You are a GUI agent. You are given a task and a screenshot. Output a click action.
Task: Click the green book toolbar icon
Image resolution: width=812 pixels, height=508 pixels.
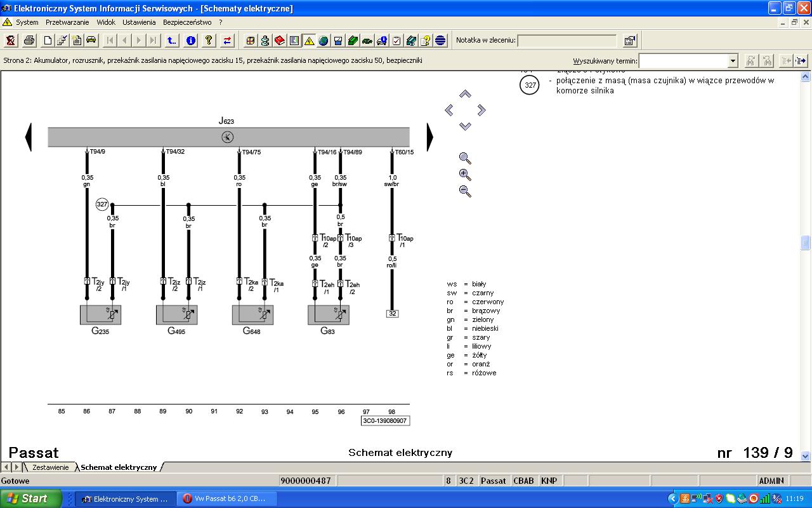[353, 41]
